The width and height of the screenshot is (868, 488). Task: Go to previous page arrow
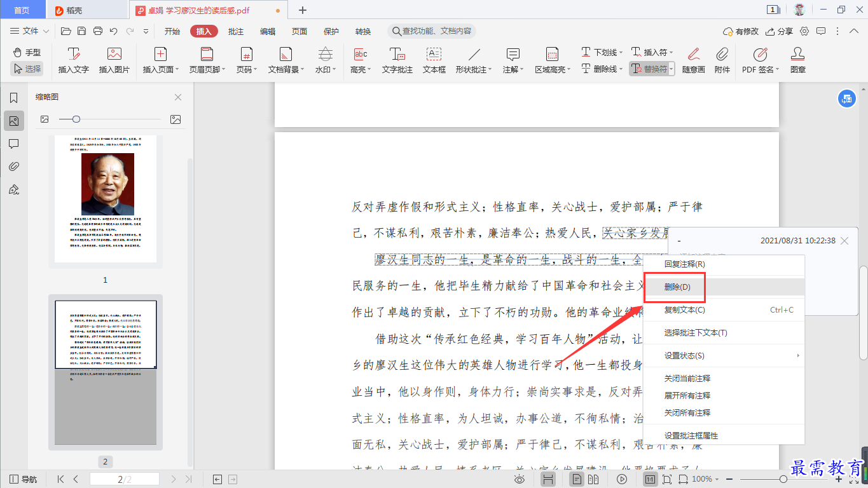(76, 479)
